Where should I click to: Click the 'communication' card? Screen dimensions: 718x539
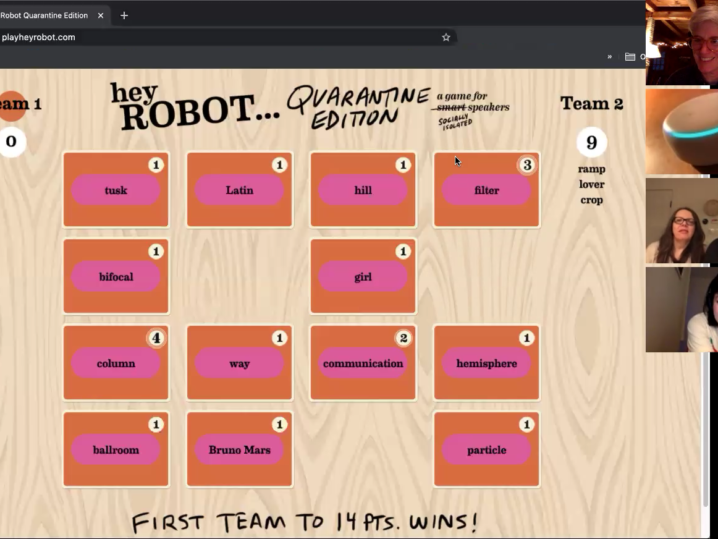pos(363,363)
